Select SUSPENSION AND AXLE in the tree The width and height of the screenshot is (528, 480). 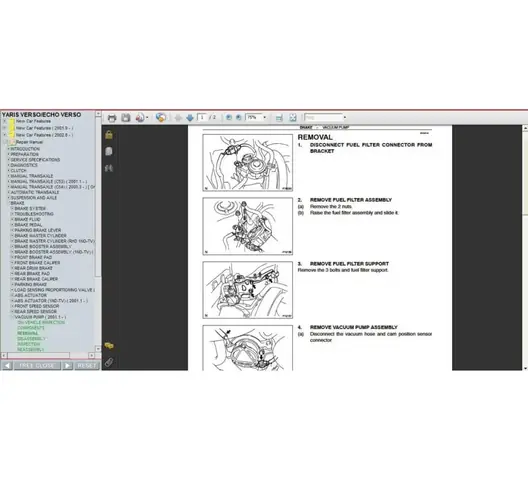34,198
